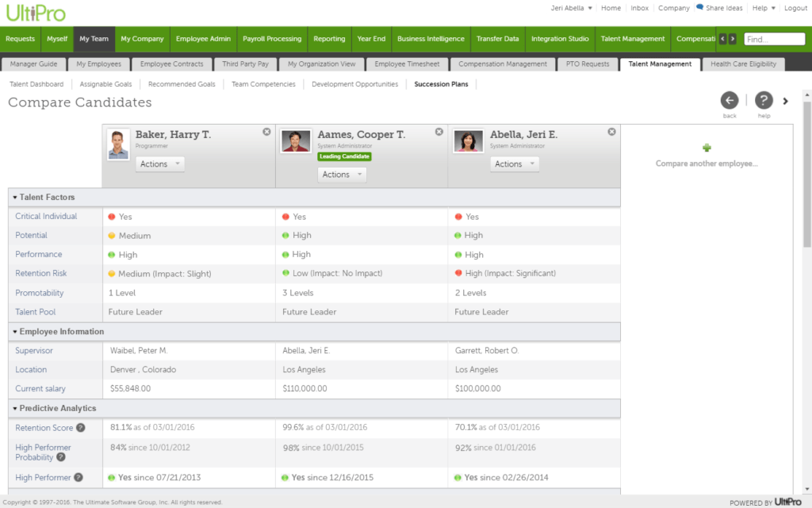Open the Year End menu

(x=371, y=39)
